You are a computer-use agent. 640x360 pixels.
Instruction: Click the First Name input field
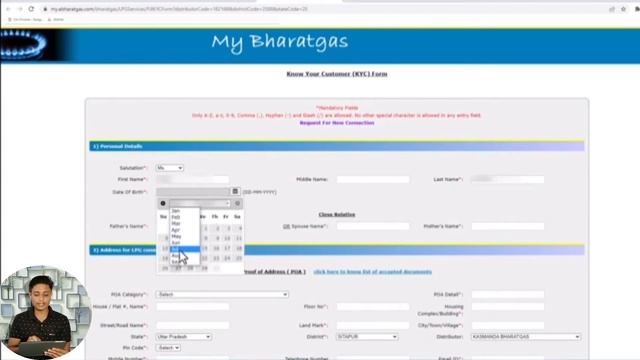[192, 179]
